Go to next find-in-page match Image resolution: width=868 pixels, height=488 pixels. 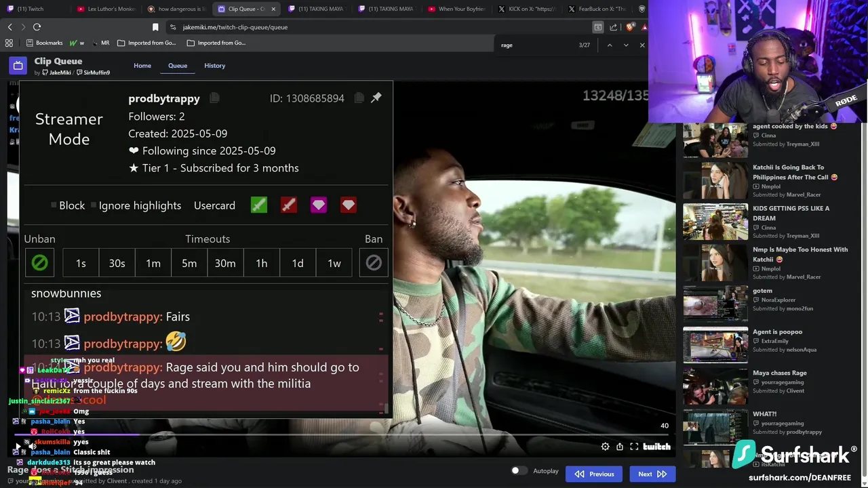625,45
